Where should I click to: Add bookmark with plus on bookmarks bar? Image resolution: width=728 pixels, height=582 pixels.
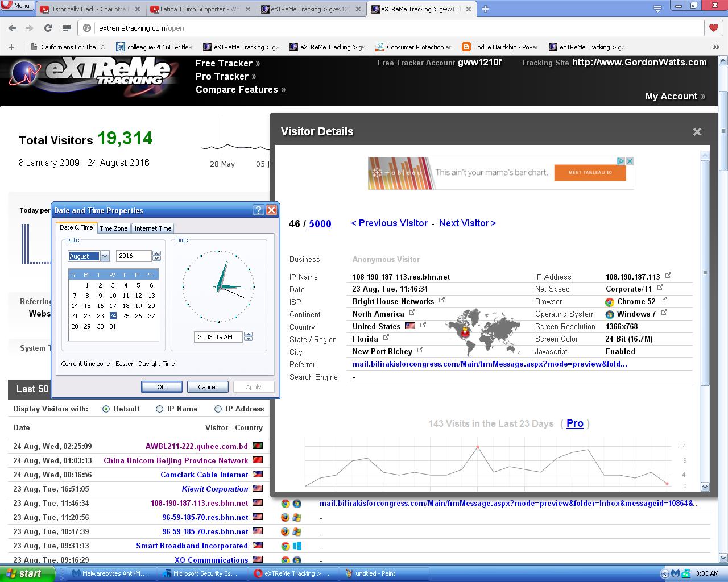click(11, 47)
